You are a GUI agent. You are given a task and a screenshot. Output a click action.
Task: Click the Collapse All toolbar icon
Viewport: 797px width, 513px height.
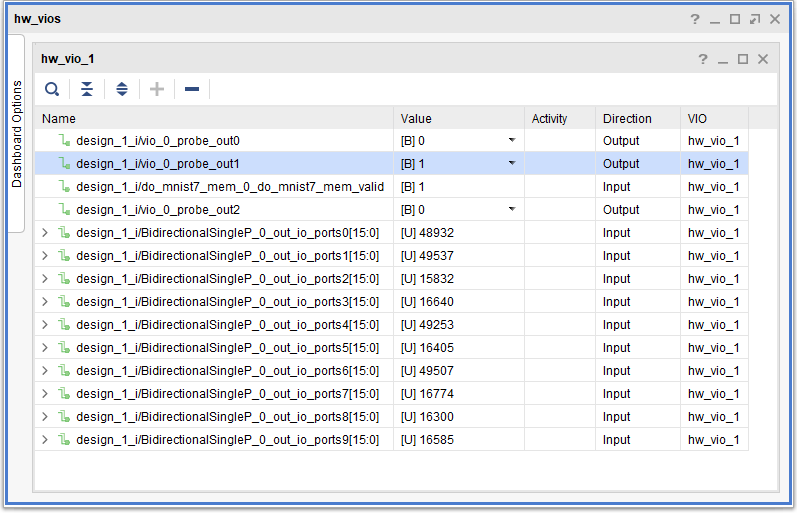pos(87,89)
